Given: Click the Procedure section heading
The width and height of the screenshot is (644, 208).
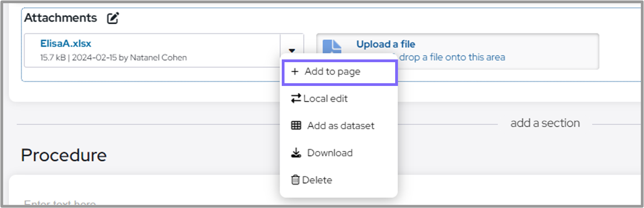Looking at the screenshot, I should coord(64,155).
